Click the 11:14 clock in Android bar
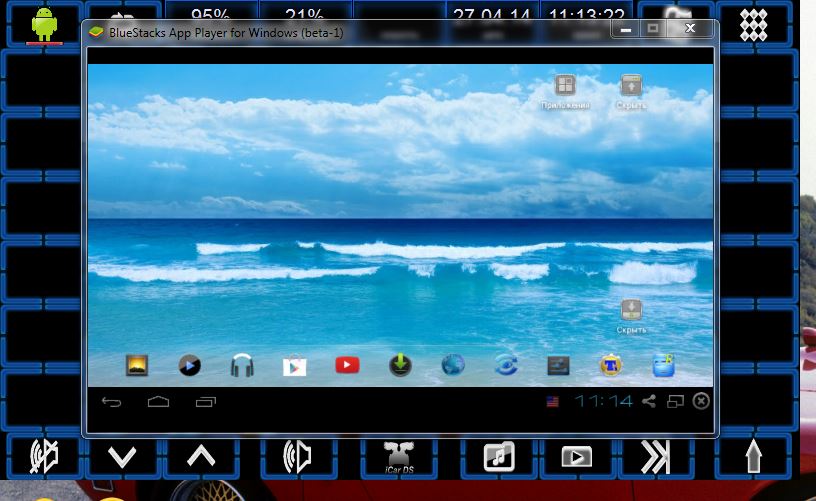Image resolution: width=816 pixels, height=501 pixels. coord(604,401)
